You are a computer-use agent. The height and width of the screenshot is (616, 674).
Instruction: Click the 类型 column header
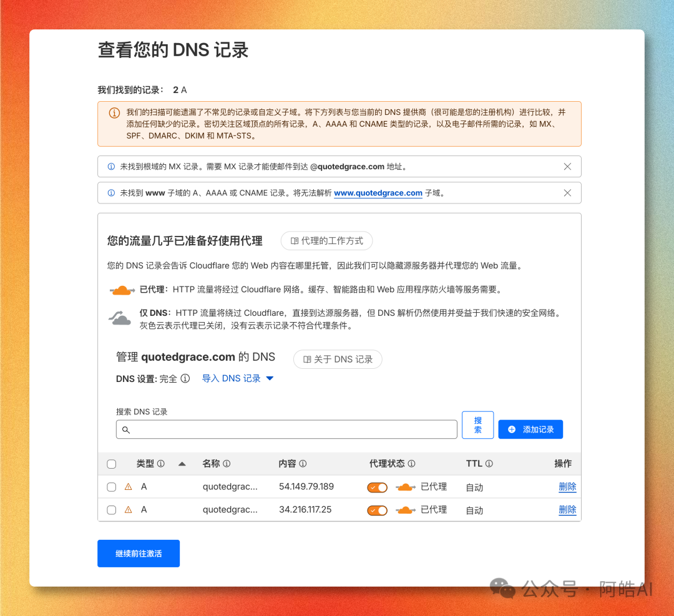(x=145, y=463)
